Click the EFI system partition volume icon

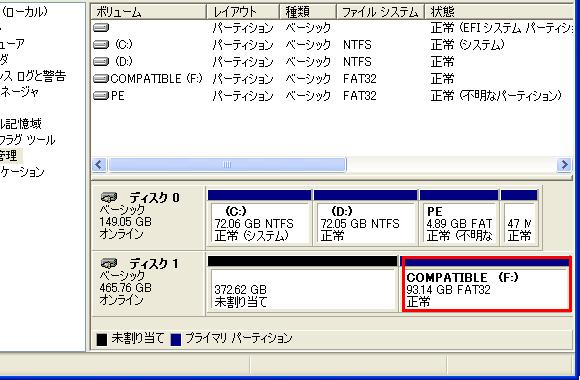coord(101,27)
